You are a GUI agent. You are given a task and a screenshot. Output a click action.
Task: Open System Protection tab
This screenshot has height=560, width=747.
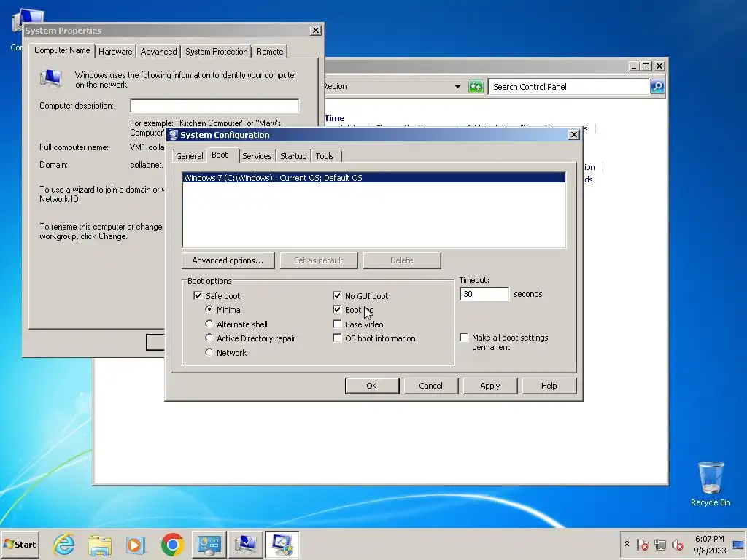coord(216,52)
